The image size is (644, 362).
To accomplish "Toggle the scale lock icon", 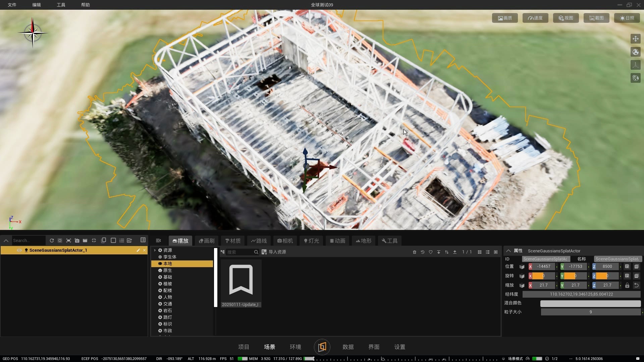I will (x=627, y=285).
